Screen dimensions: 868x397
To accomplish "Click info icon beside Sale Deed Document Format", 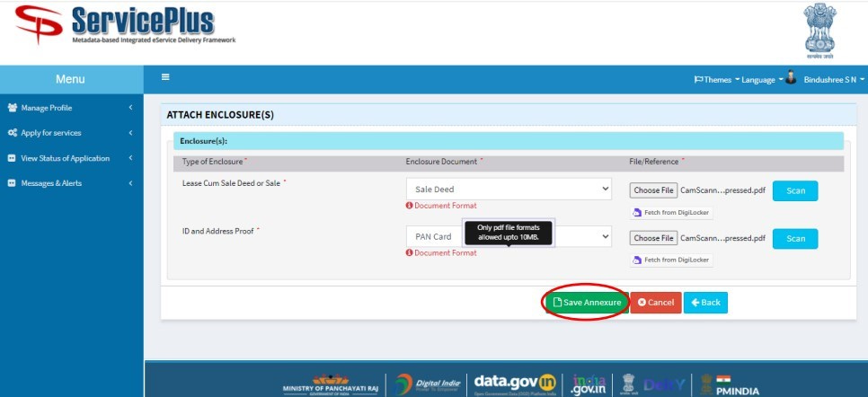I will click(409, 206).
